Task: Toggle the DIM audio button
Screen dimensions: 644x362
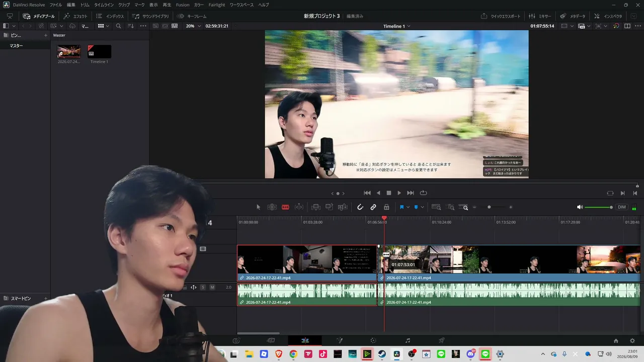Action: coord(622,207)
